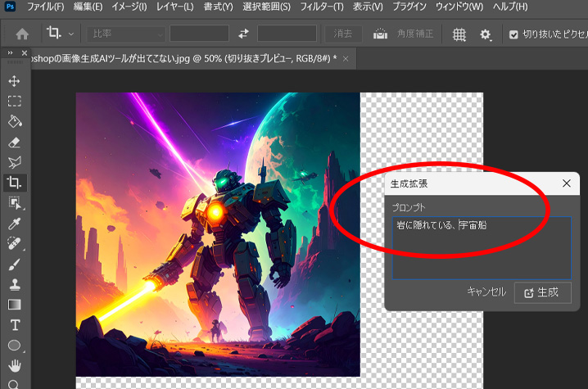Open the 編集(E) menu

pos(88,7)
